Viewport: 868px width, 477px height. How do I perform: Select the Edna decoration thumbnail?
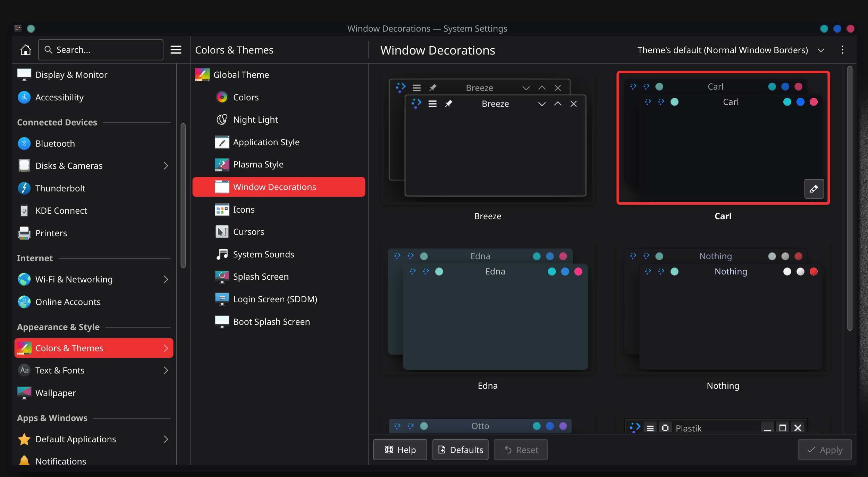488,308
